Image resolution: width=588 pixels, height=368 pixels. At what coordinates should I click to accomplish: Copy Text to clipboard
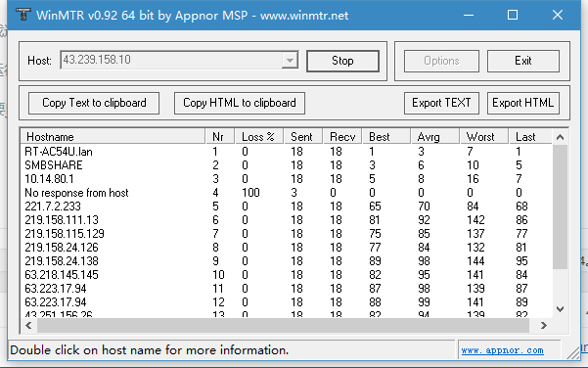point(94,103)
